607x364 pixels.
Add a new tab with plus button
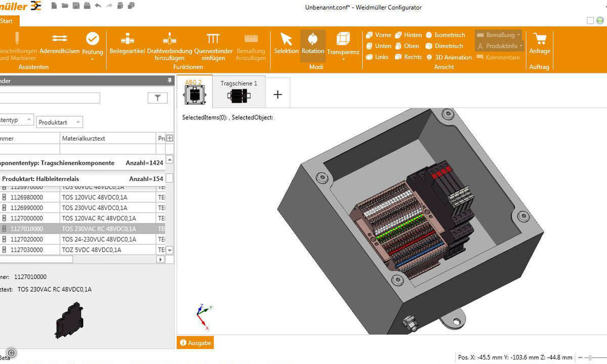point(278,94)
